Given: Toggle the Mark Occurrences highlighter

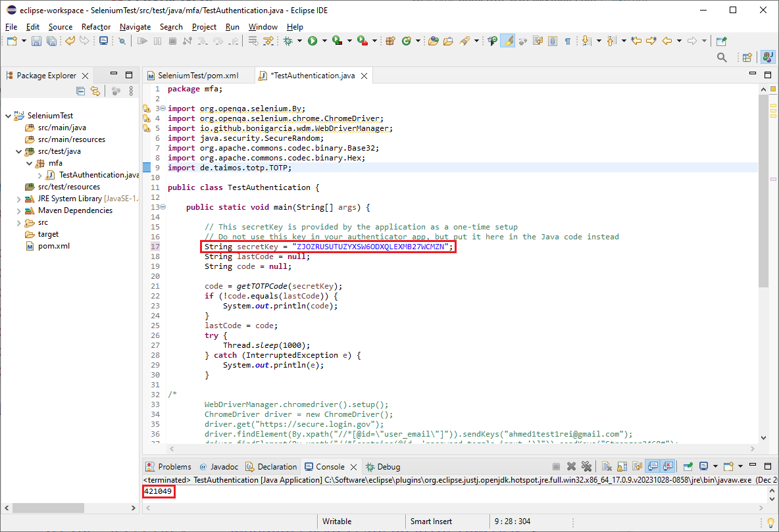Looking at the screenshot, I should tap(508, 40).
